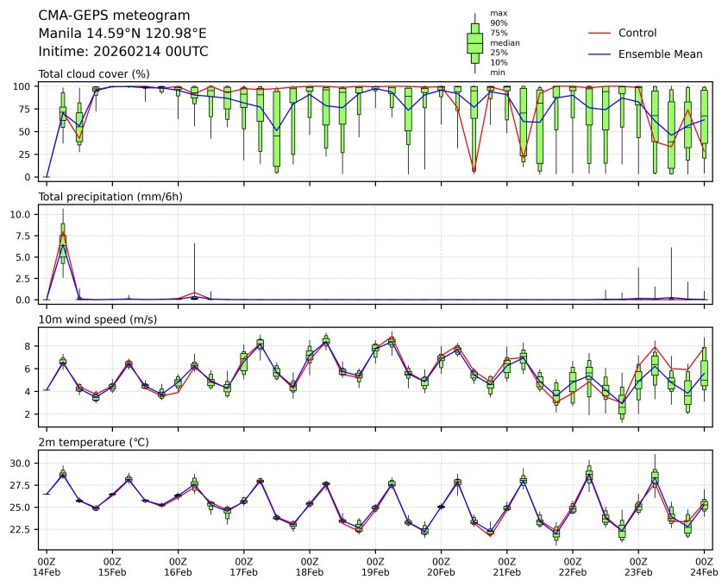This screenshot has height=587, width=728.
Task: Click the 'max' label in box-plot legend
Action: click(498, 14)
